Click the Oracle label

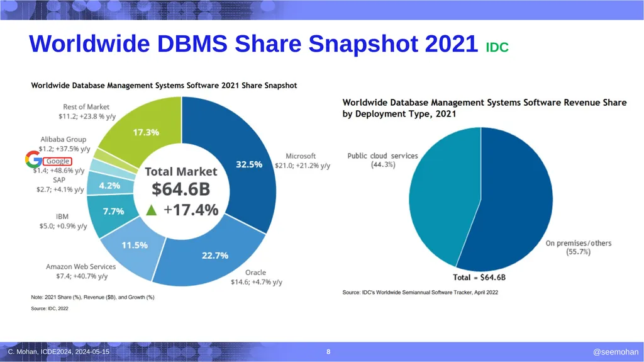click(255, 273)
